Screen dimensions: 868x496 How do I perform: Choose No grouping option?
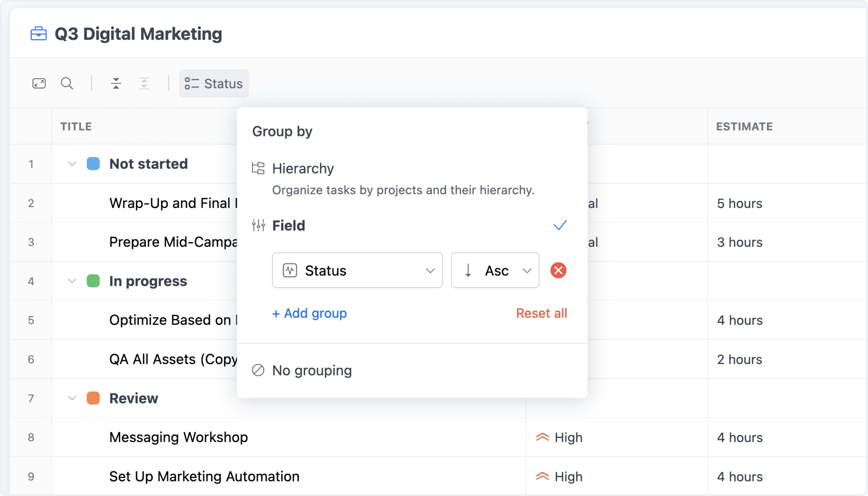tap(312, 370)
